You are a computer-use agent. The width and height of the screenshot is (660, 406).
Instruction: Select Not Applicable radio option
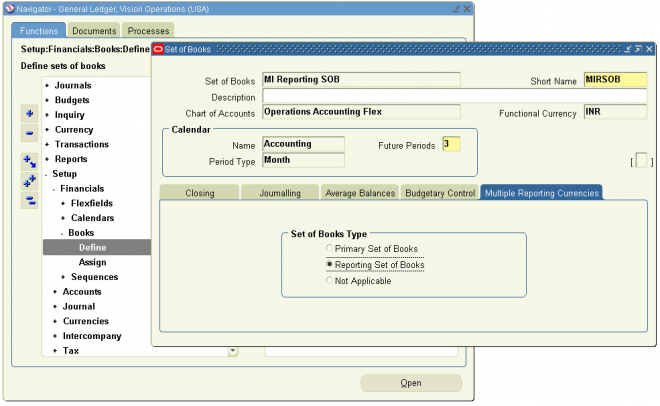pos(330,280)
